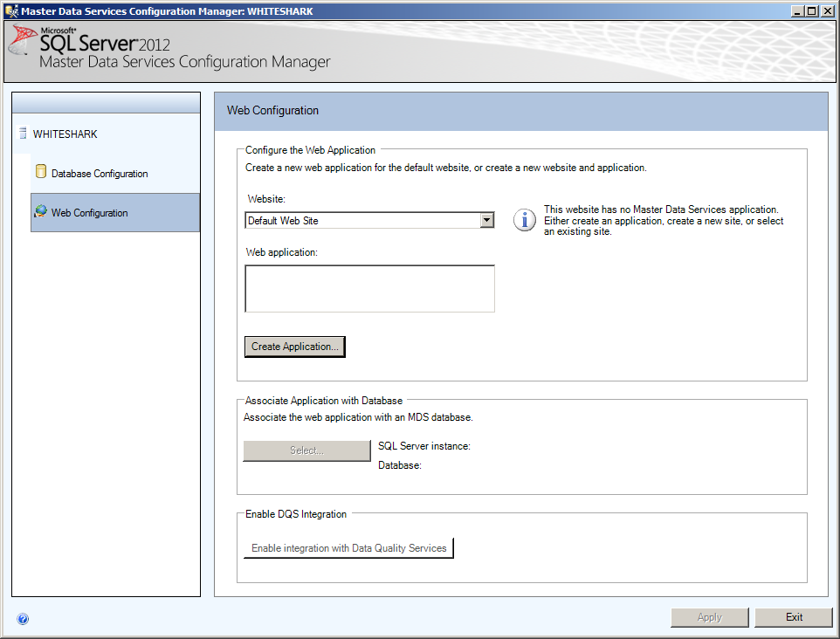Click the Web Configuration header title
The image size is (840, 639).
point(272,110)
